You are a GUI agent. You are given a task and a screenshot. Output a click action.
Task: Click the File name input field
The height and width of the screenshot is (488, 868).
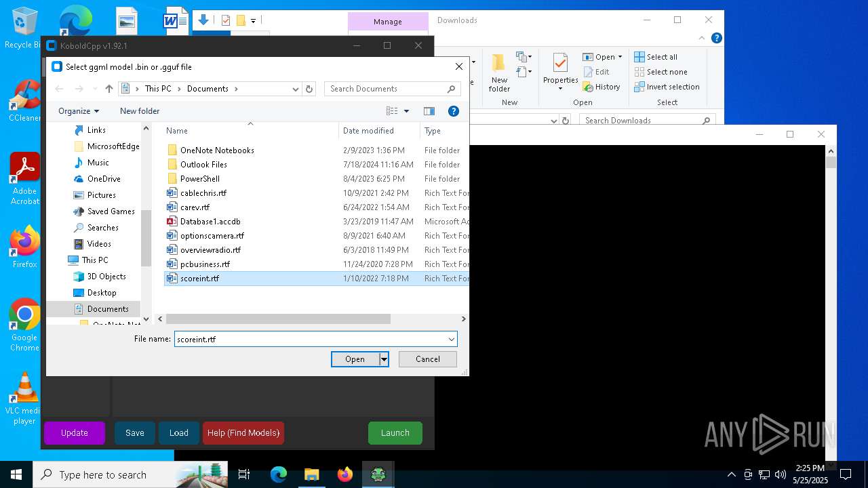point(310,339)
